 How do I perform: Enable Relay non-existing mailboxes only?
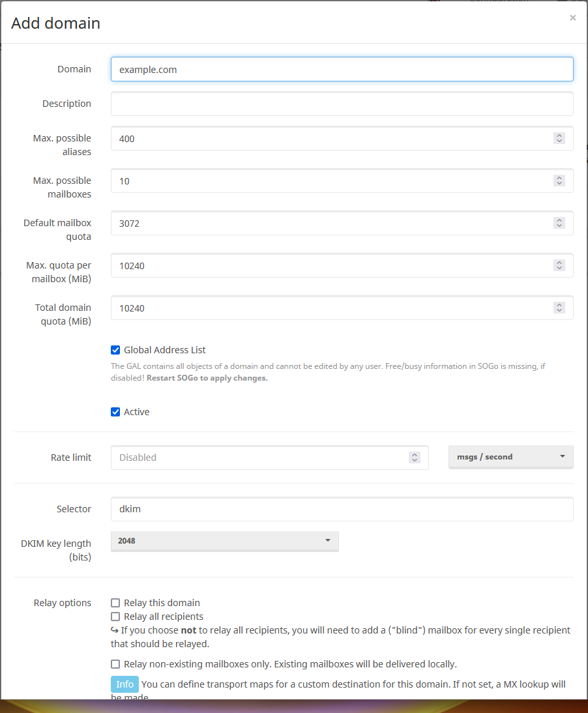tap(115, 664)
